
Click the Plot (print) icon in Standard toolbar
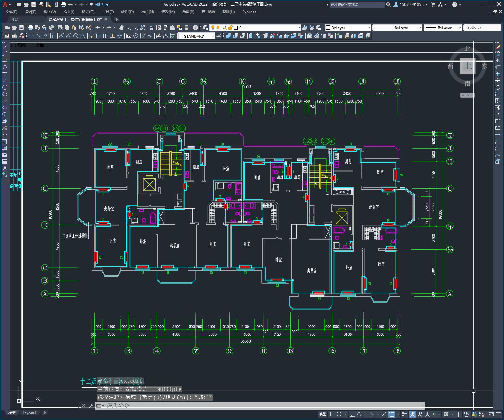click(30, 28)
